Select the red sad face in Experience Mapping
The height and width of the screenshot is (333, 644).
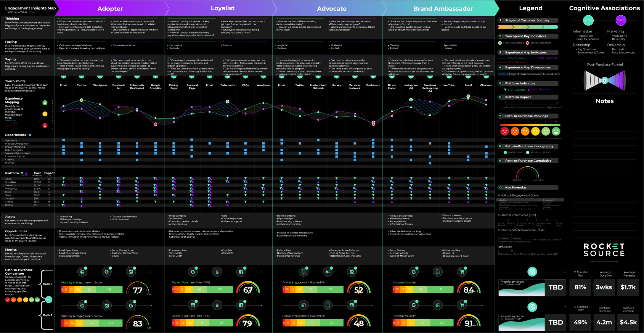pyautogui.click(x=45, y=125)
